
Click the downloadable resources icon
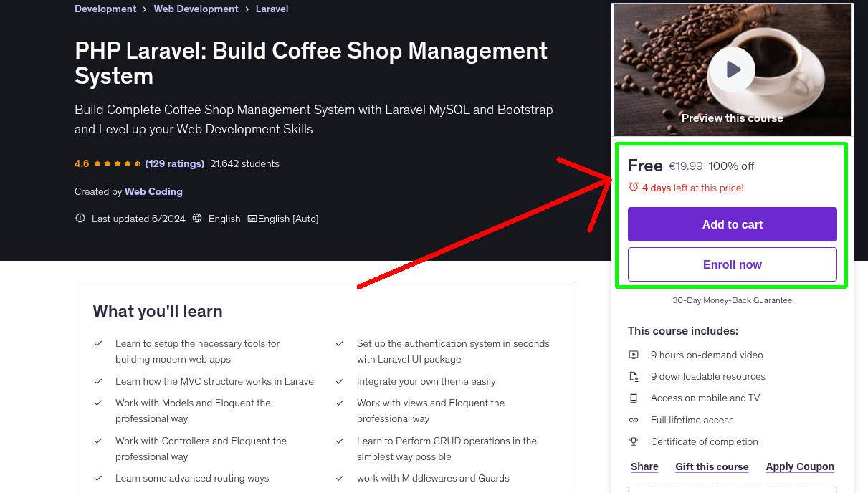pos(634,376)
